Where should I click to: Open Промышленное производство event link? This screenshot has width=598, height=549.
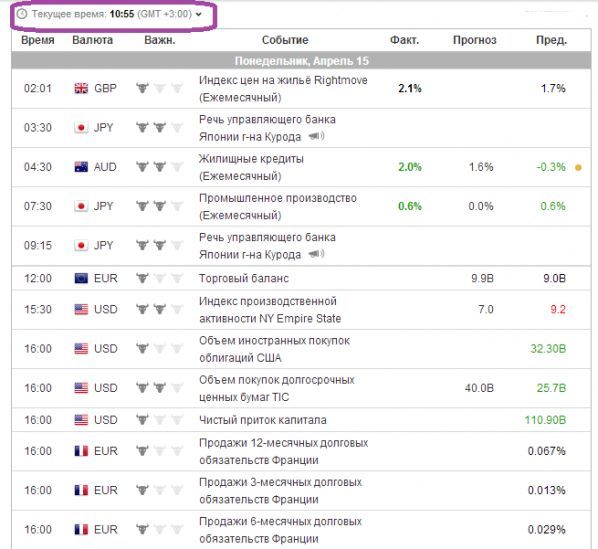(x=278, y=207)
